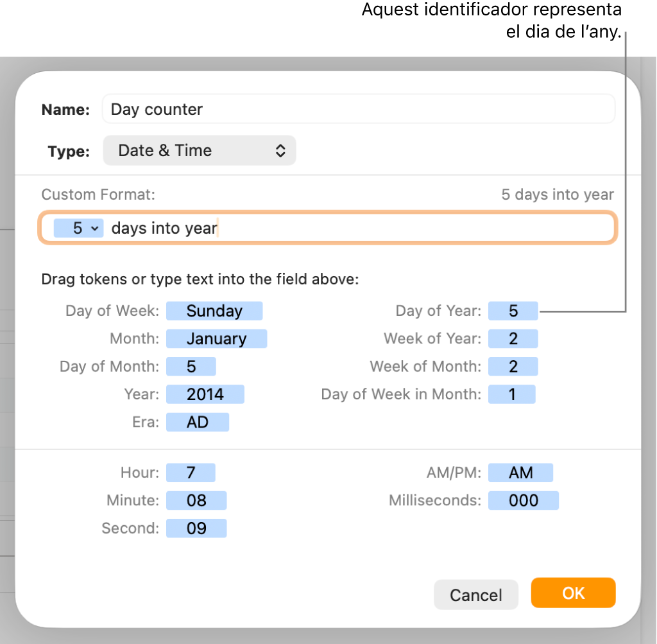Confirm with the OK button

point(573,593)
